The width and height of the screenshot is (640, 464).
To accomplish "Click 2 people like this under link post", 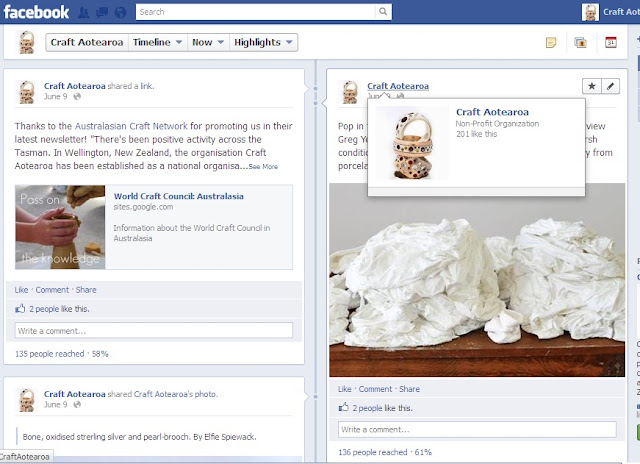I will click(x=59, y=309).
